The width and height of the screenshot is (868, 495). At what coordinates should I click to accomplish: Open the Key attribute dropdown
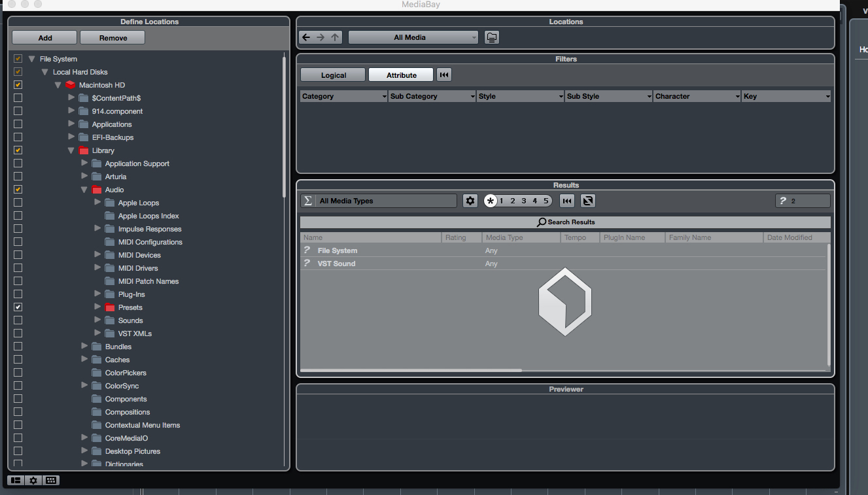point(787,96)
